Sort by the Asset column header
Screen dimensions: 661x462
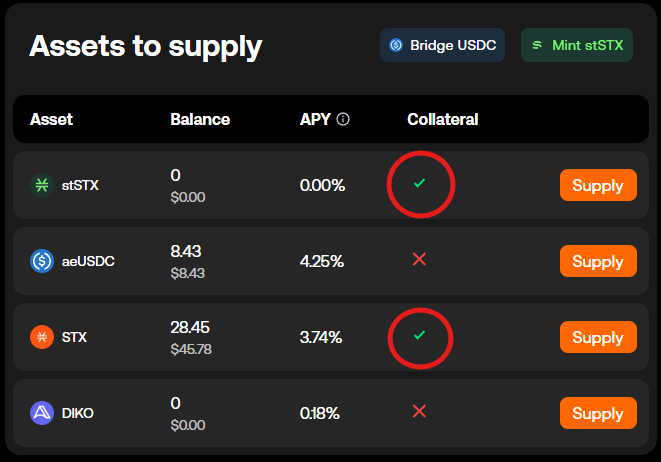tap(51, 119)
